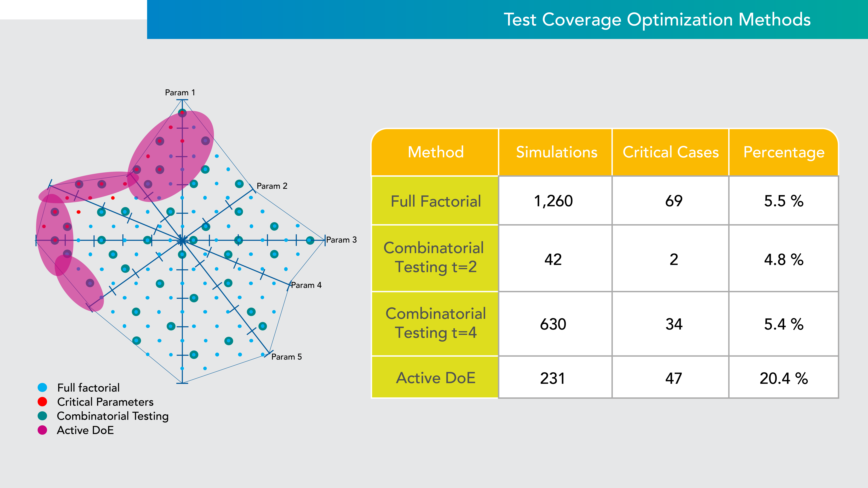Click the Method column header
The image size is (868, 488).
(435, 152)
